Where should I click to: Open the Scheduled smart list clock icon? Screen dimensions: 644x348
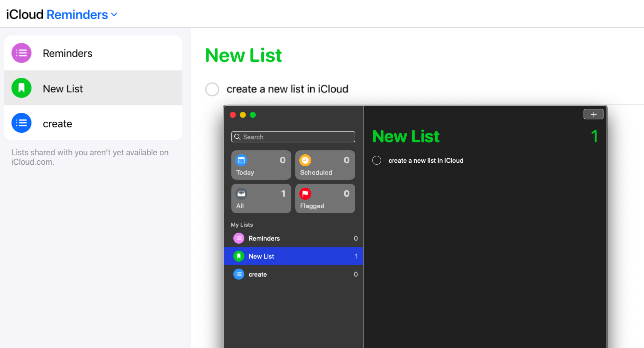coord(305,160)
